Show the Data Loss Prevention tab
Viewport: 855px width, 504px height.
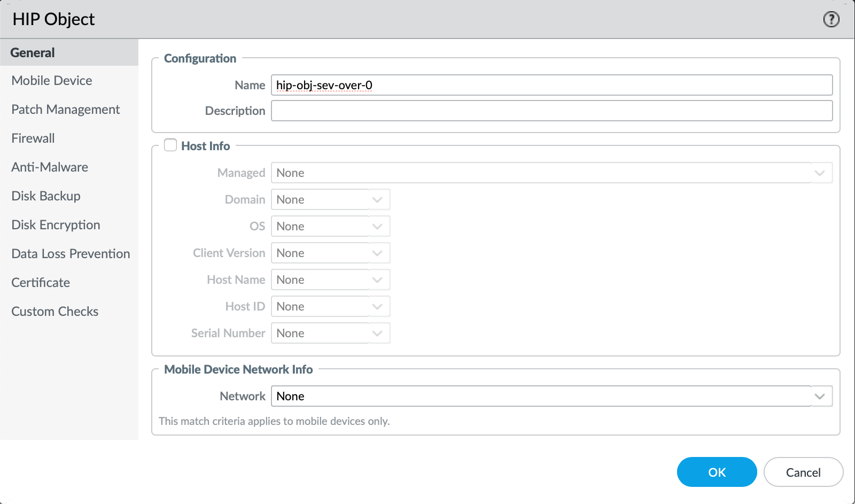coord(71,254)
